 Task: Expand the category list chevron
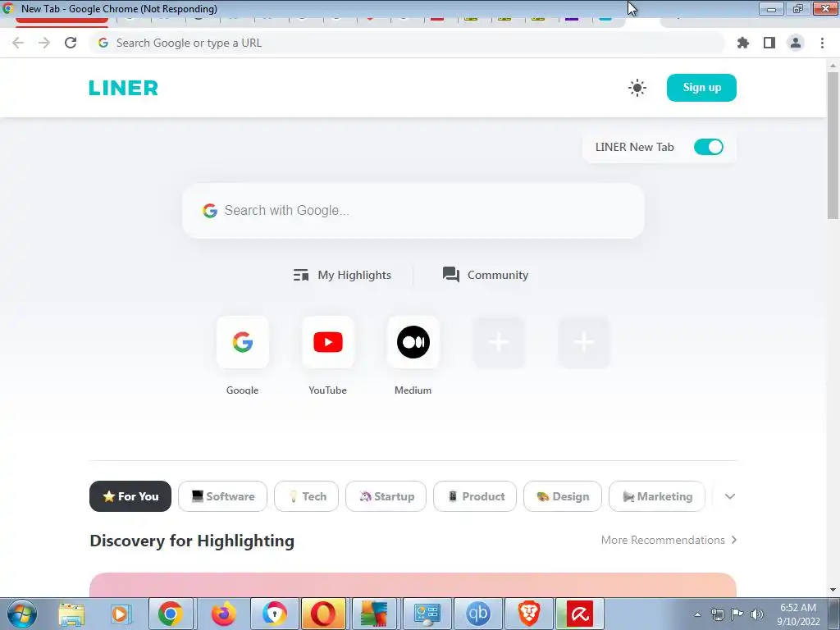pyautogui.click(x=729, y=496)
